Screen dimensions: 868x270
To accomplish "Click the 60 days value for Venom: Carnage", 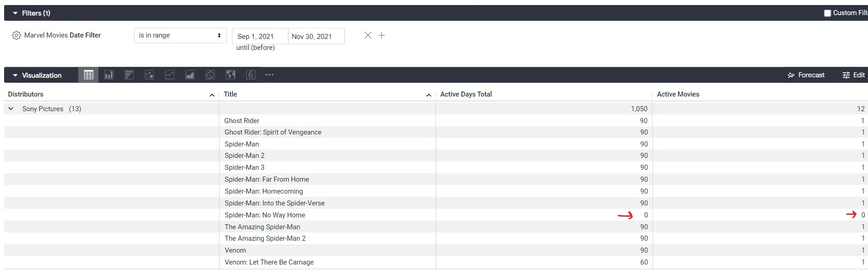I will click(x=644, y=262).
